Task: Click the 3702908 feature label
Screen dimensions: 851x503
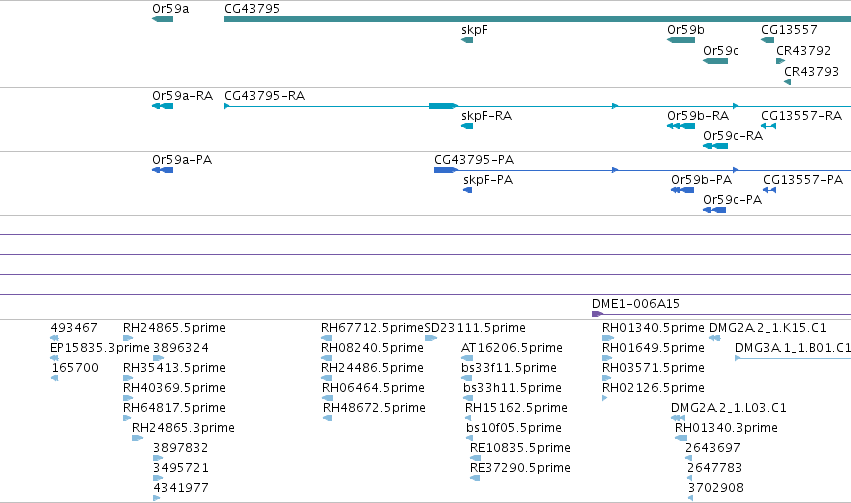Action: tap(715, 488)
